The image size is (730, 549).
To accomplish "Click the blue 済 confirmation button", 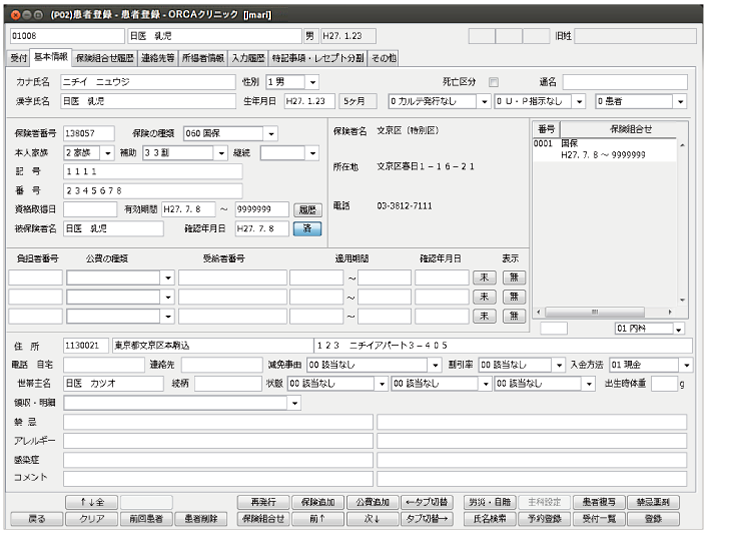I will [x=307, y=229].
